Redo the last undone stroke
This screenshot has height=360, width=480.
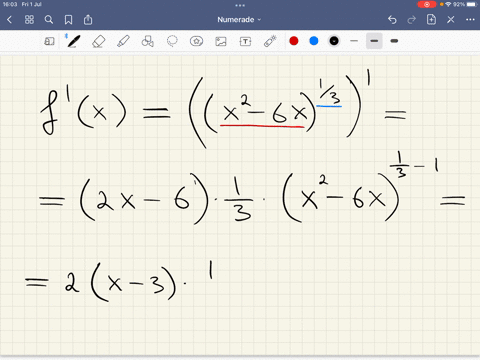coord(412,20)
